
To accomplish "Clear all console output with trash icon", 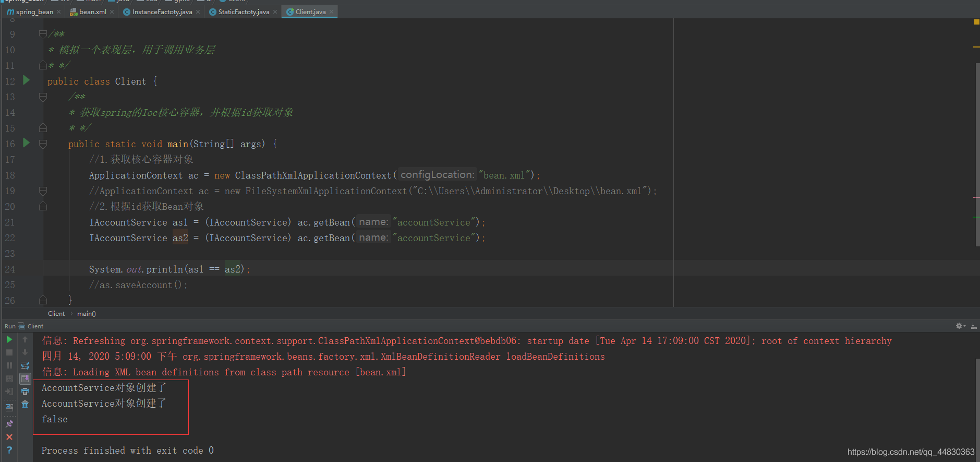I will [25, 405].
